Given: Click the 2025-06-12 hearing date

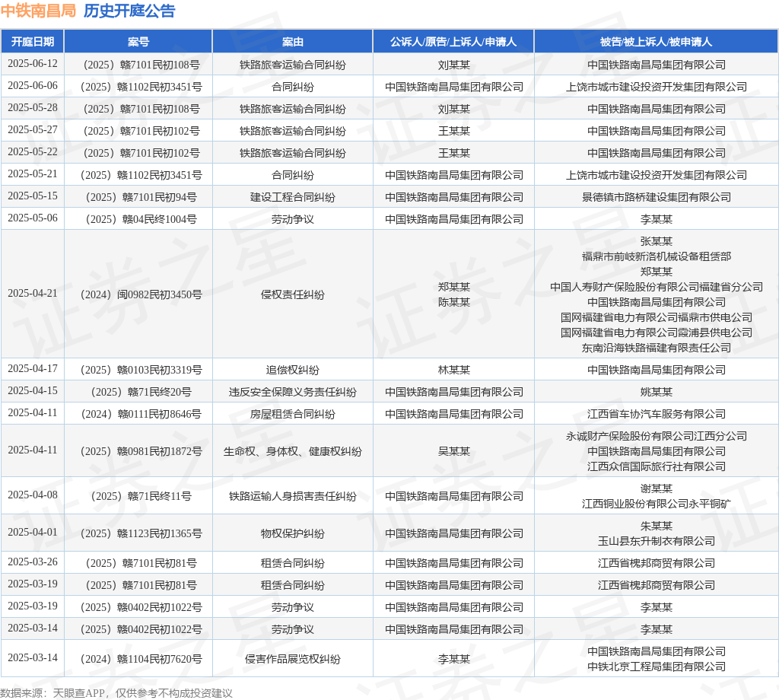Looking at the screenshot, I should [x=32, y=64].
